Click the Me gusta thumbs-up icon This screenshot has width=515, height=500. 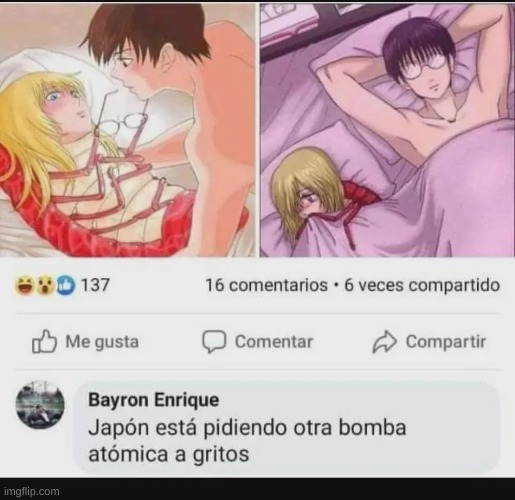click(x=44, y=341)
